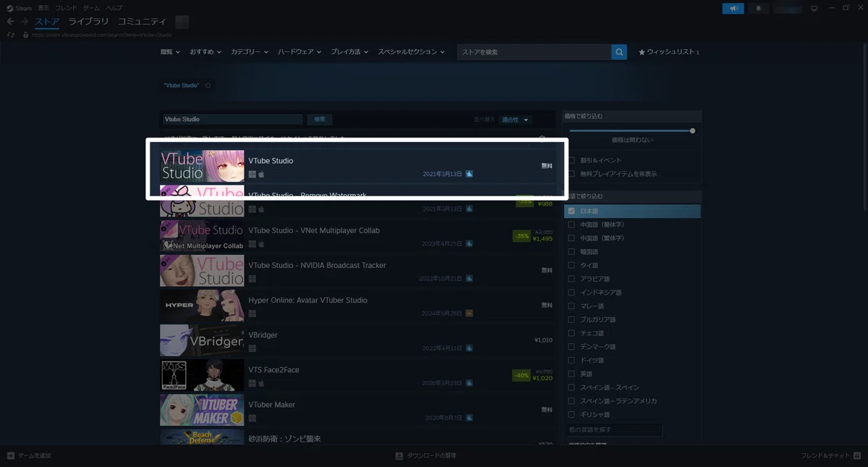The height and width of the screenshot is (467, 868).
Task: Click the 検索 button next to the term field
Action: (319, 119)
